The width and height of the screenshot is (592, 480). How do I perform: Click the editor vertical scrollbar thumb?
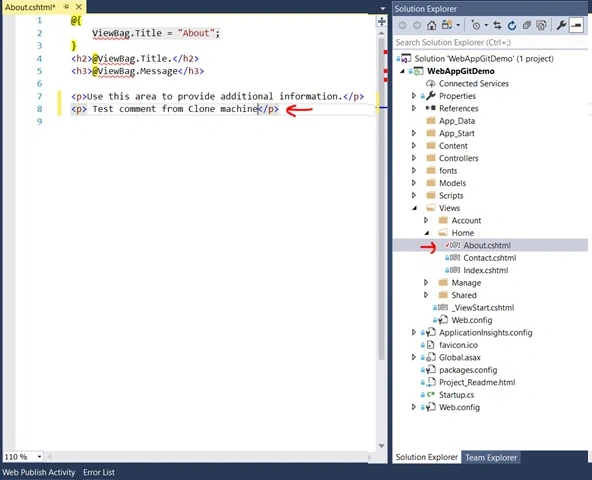click(x=381, y=198)
